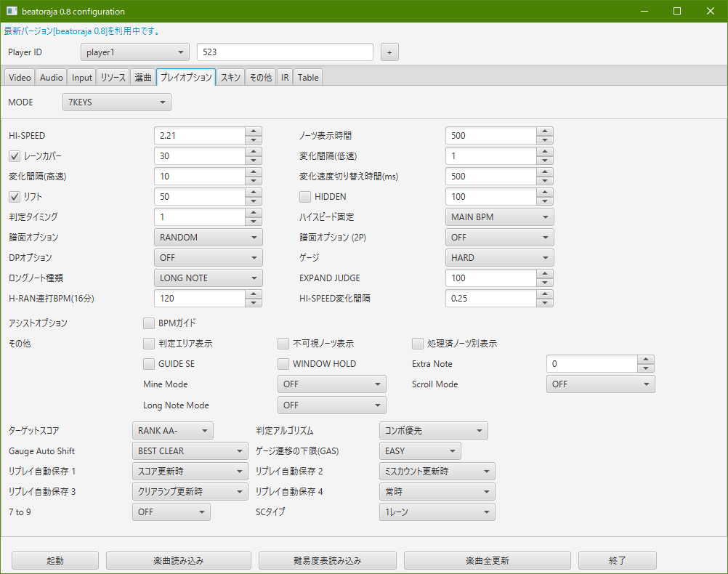Increase Extra Note value with up arrow
Viewport: 728px width, 574px height.
tap(646, 360)
